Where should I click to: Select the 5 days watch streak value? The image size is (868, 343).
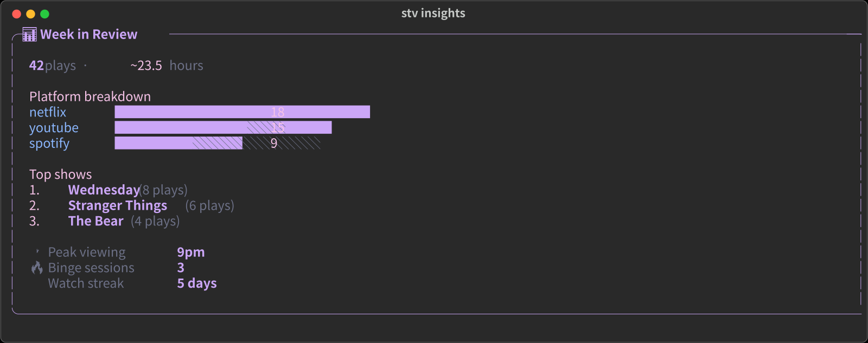point(196,283)
